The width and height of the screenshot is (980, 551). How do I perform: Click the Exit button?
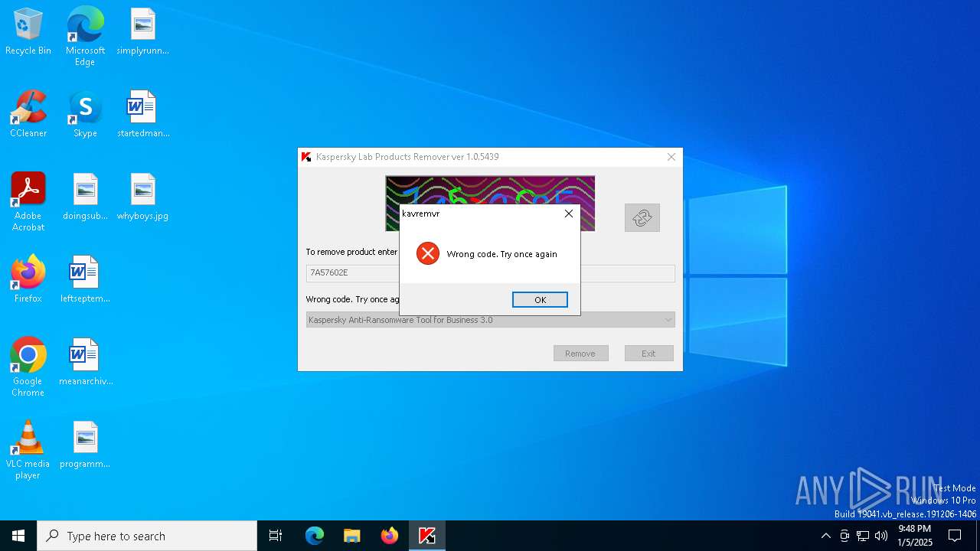point(649,354)
